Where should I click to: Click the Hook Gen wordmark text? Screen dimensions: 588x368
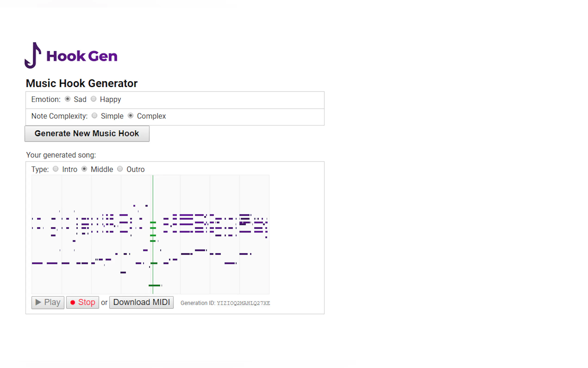click(x=82, y=56)
